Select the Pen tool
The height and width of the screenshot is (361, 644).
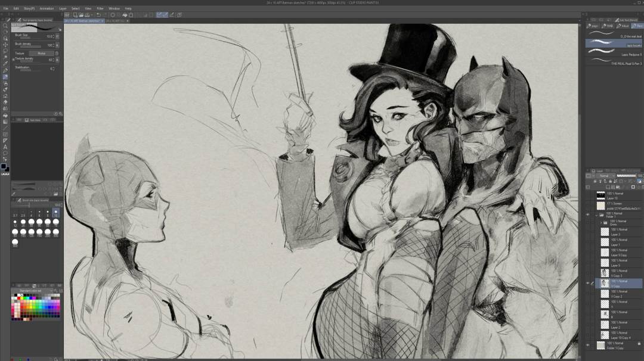(x=5, y=70)
